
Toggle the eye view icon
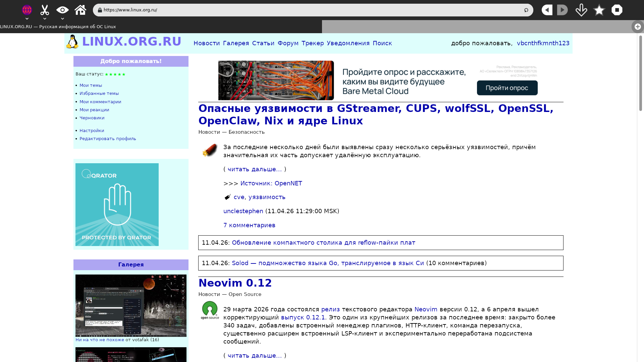(x=62, y=10)
